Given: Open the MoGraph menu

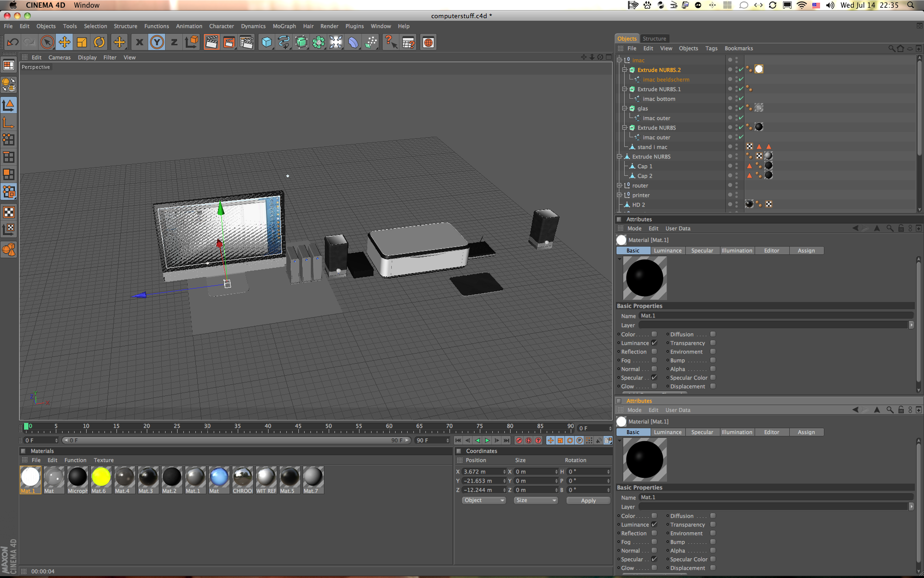Looking at the screenshot, I should (x=284, y=26).
